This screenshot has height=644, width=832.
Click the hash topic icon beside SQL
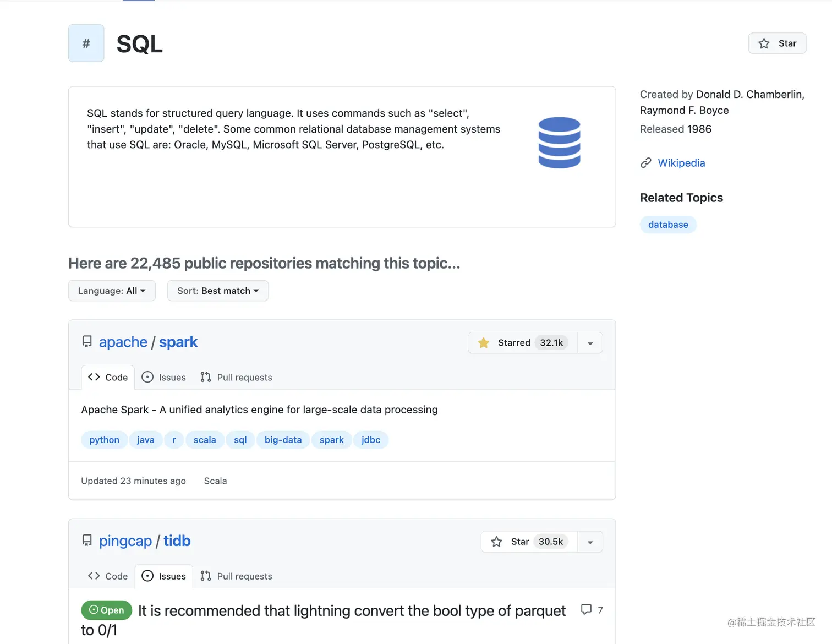pyautogui.click(x=86, y=43)
